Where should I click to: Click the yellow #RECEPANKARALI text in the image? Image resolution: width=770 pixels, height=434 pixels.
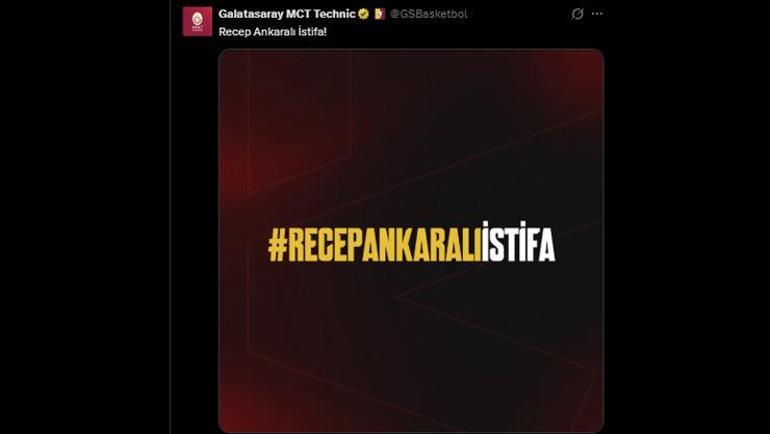click(375, 245)
